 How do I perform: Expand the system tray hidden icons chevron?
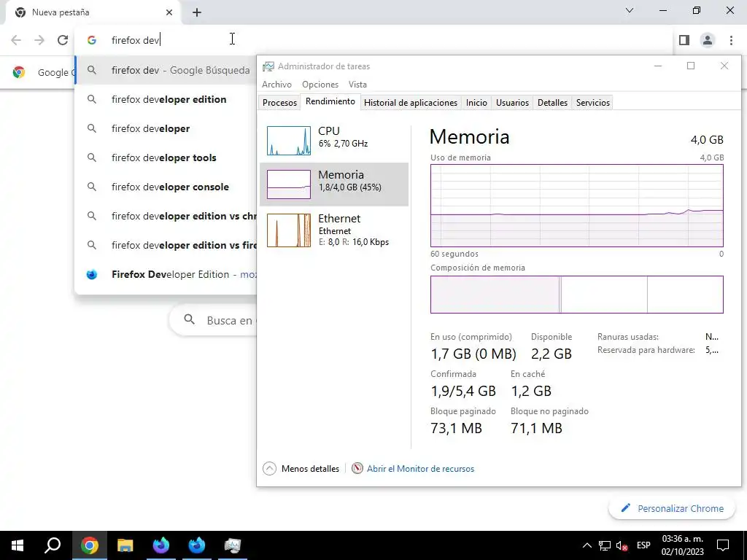587,545
